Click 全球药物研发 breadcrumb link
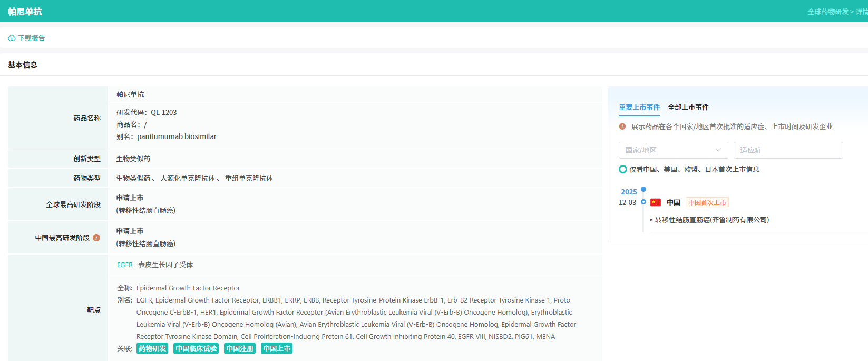Screen dimensions: 868x361 [828, 12]
